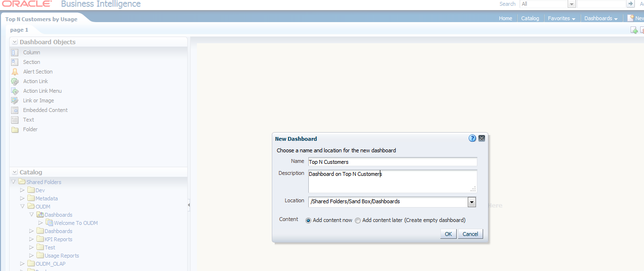This screenshot has width=644, height=271.
Task: Click the Action Link icon
Action: point(15,81)
